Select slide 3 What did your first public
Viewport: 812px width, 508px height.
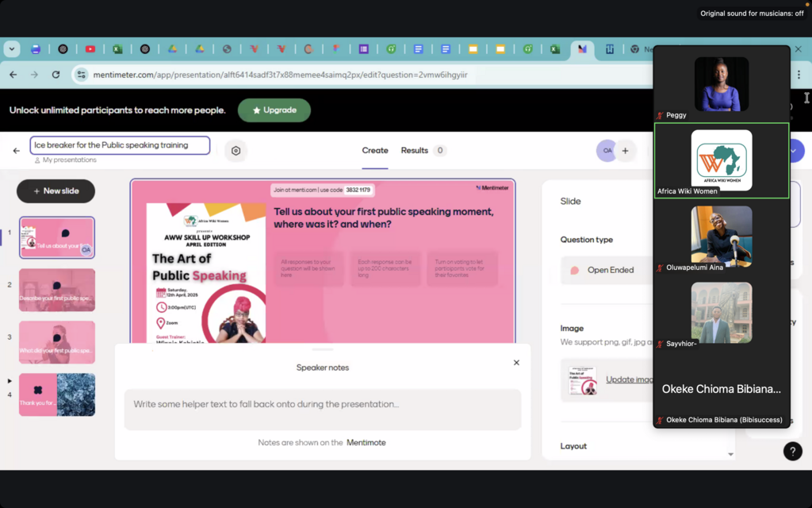pos(57,342)
